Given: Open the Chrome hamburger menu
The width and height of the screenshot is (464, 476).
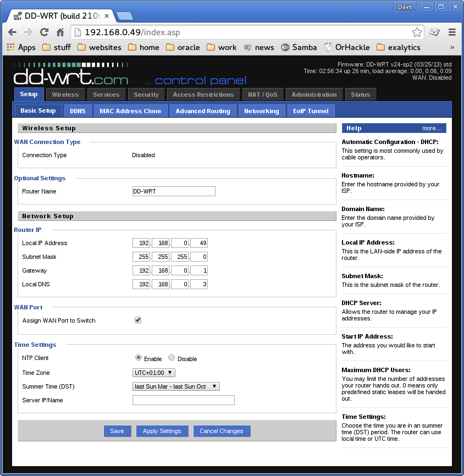Looking at the screenshot, I should click(452, 32).
